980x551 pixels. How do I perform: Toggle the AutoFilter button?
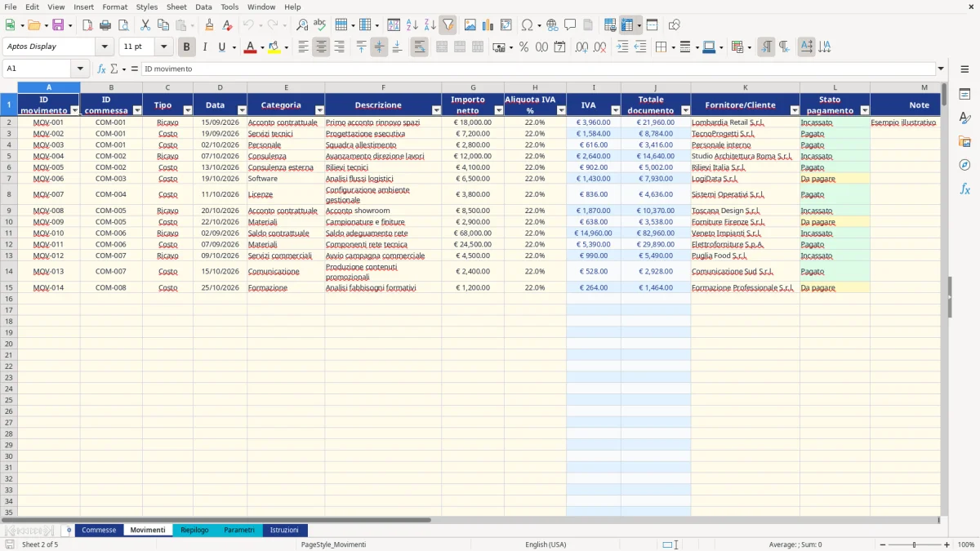pyautogui.click(x=448, y=25)
